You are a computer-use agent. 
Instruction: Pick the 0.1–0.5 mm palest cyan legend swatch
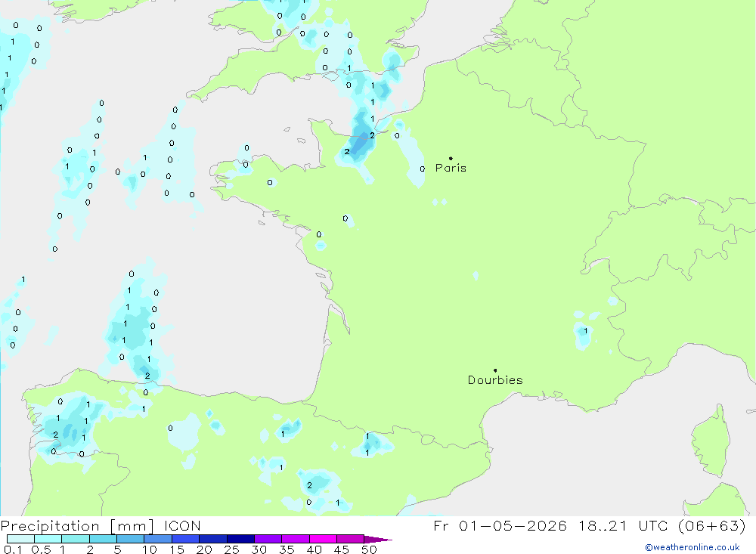tap(20, 539)
